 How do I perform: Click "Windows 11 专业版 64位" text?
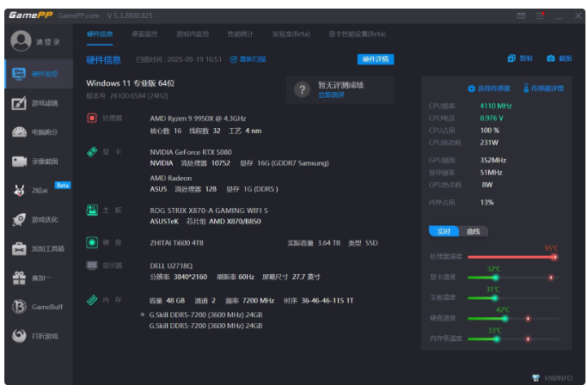131,83
